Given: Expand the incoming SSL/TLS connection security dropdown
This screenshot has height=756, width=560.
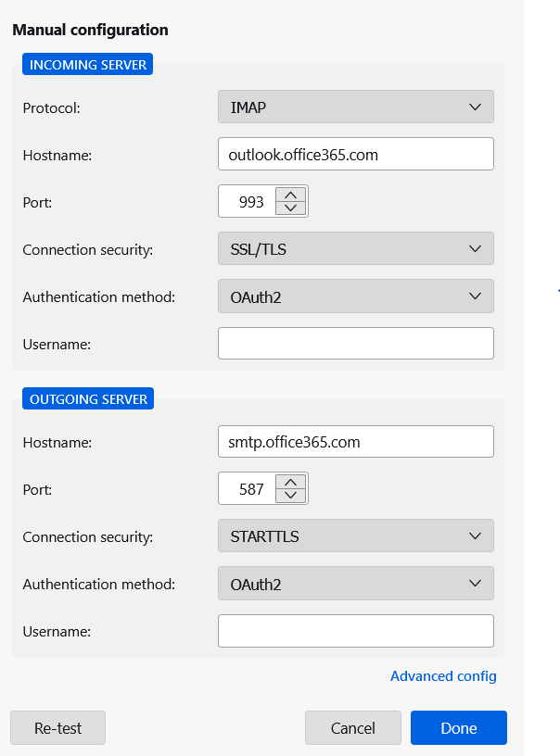Looking at the screenshot, I should pos(355,249).
